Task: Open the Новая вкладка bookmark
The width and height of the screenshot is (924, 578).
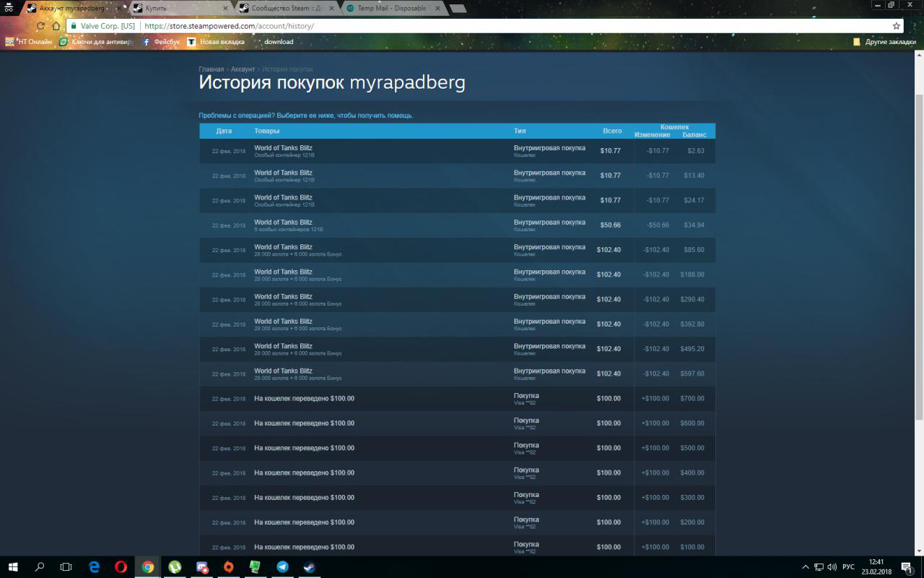Action: 216,42
